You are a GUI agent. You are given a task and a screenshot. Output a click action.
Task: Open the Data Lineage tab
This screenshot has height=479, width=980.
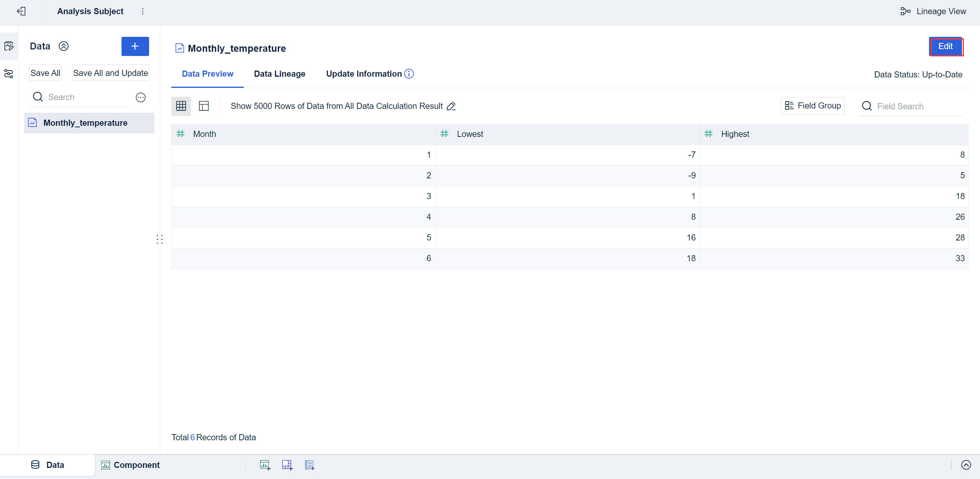(279, 74)
